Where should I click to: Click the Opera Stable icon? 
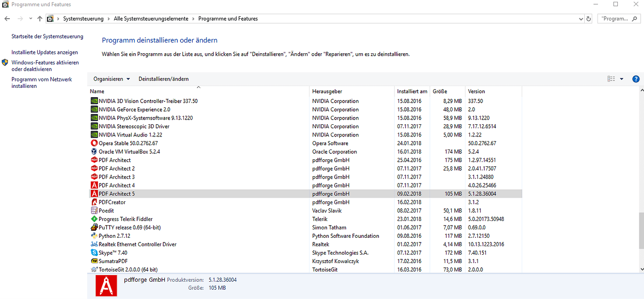[94, 143]
